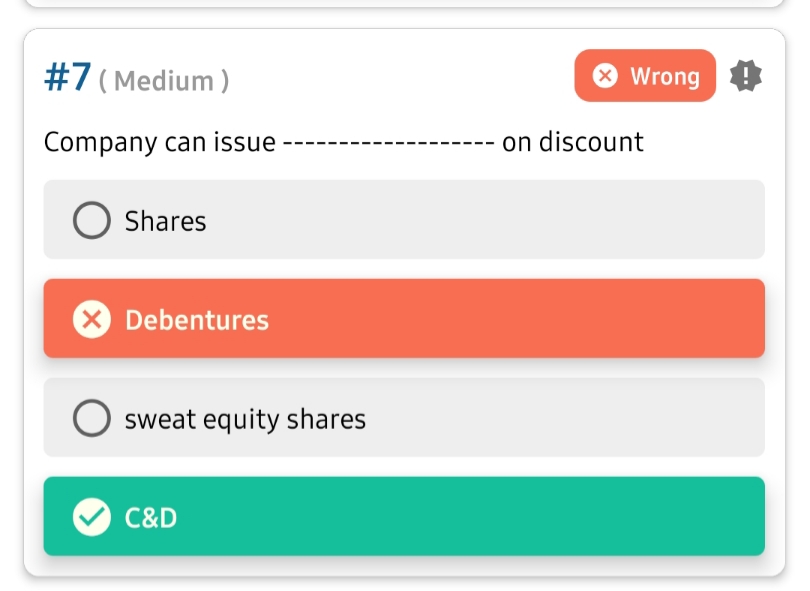
Task: Click the dashed blank in the question
Action: tap(388, 142)
